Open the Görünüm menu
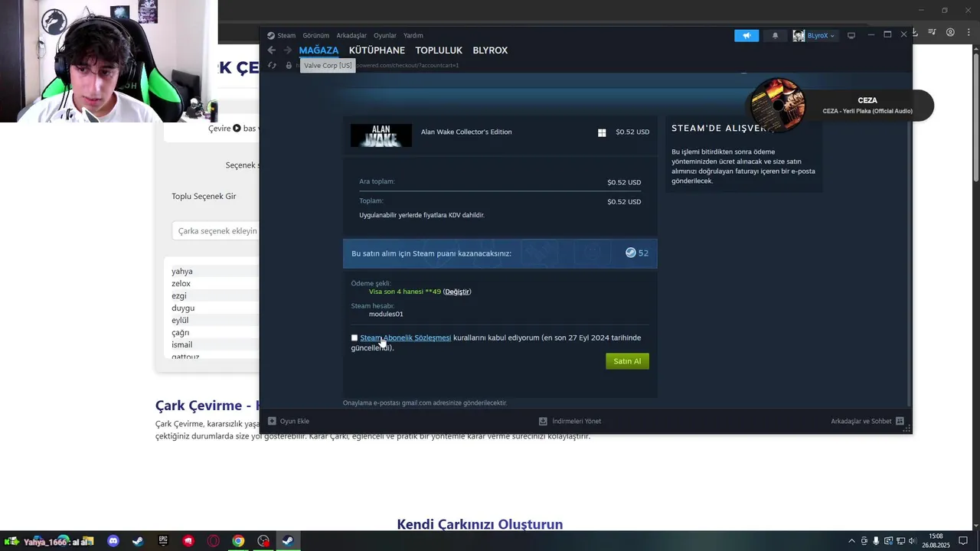Viewport: 980px width, 551px height. [315, 35]
